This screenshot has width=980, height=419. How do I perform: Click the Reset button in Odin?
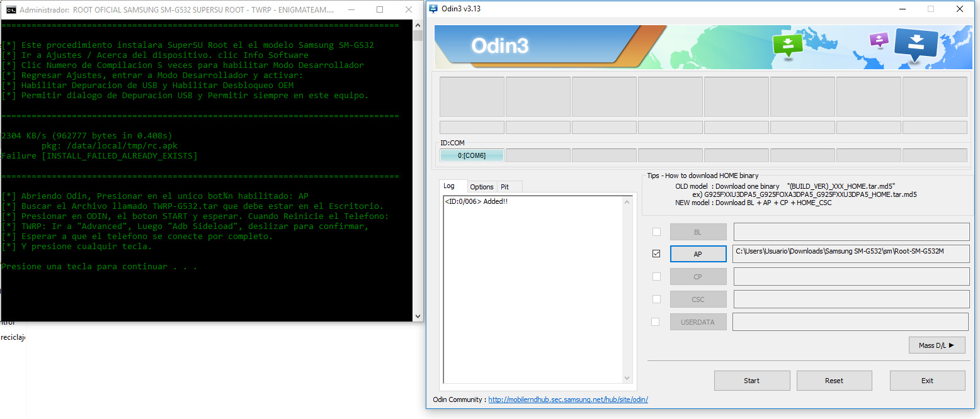click(x=835, y=381)
